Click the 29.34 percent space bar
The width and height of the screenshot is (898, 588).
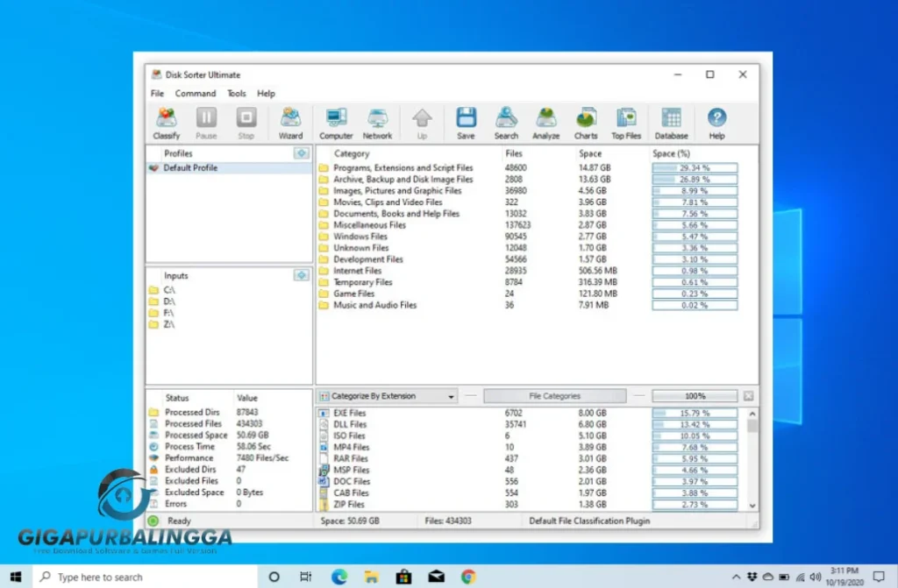[694, 167]
